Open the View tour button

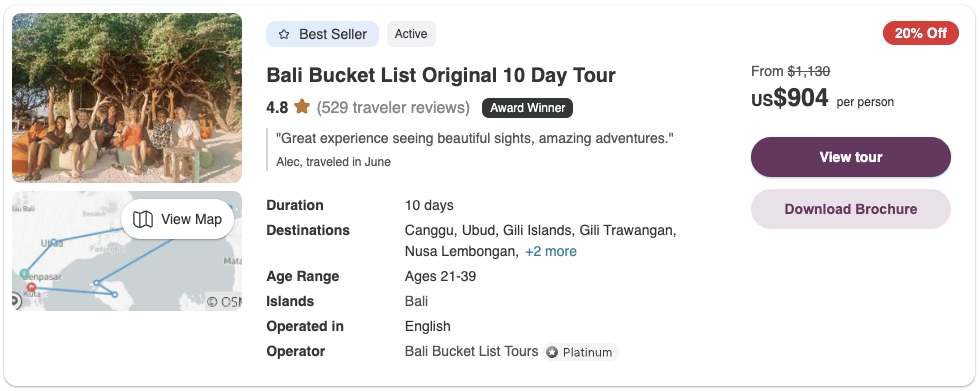click(x=851, y=157)
